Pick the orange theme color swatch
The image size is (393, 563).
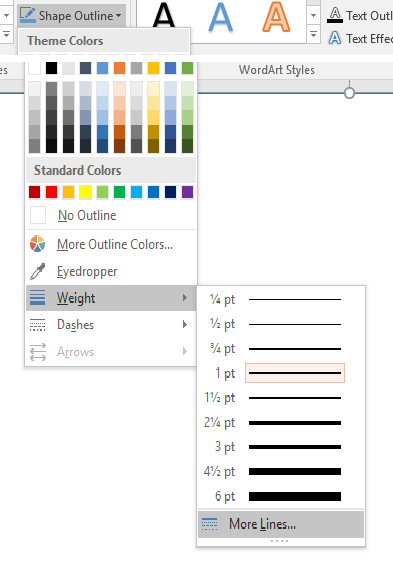click(120, 68)
